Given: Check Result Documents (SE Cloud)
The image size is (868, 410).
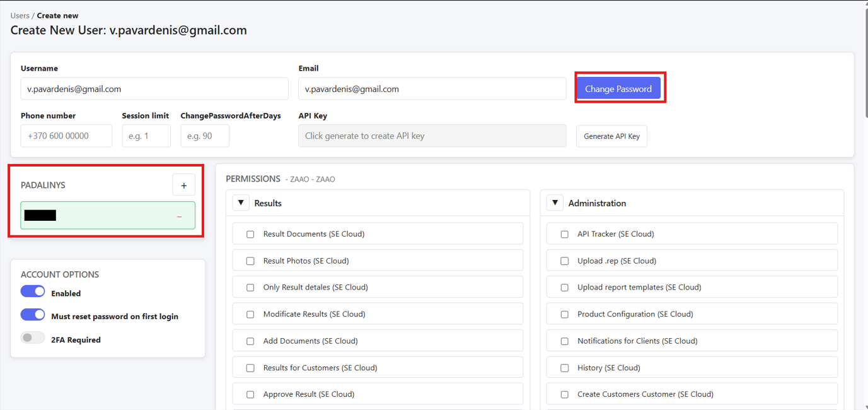Looking at the screenshot, I should point(250,234).
